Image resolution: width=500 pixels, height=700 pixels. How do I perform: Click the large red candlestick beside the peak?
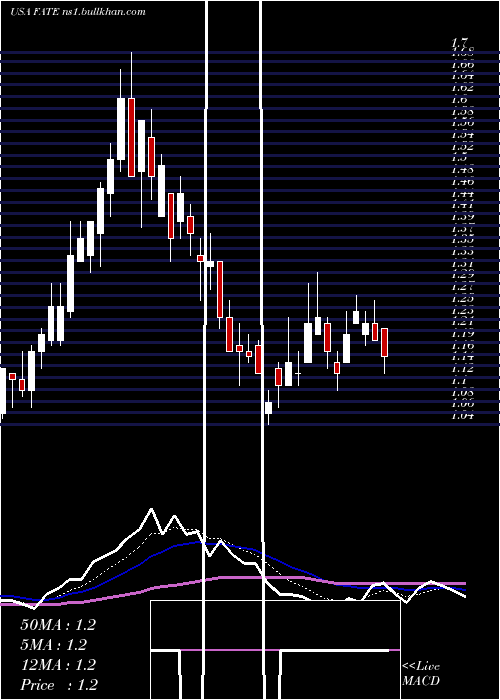[x=131, y=137]
